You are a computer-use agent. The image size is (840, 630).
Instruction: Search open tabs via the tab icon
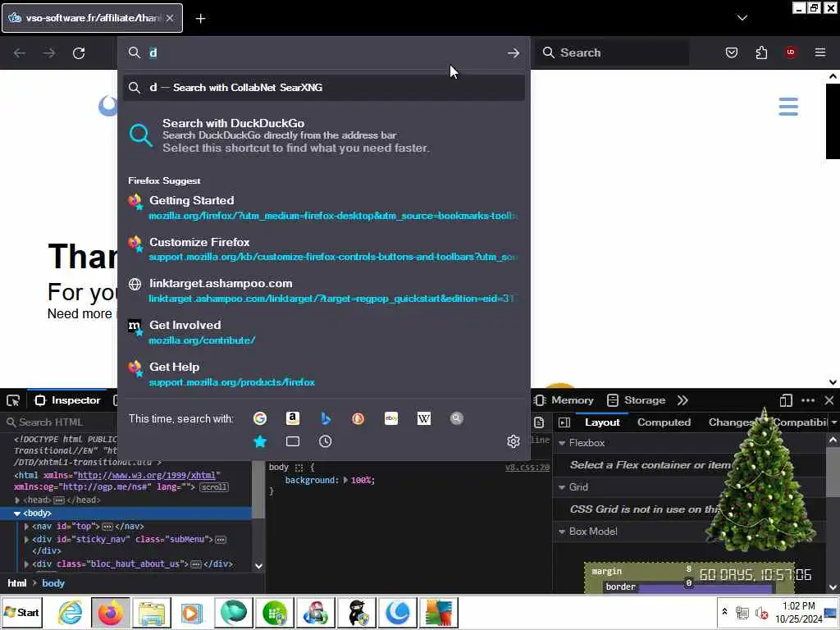pyautogui.click(x=293, y=441)
